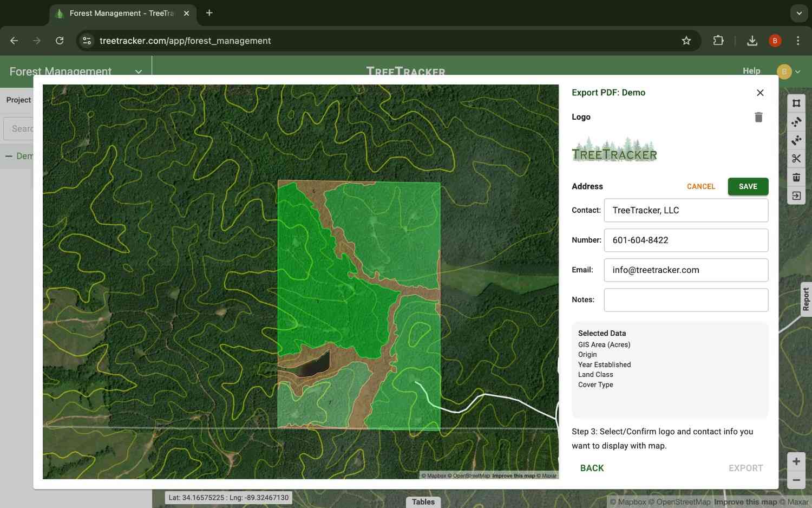Viewport: 812px width, 508px height.
Task: Bookmark the page with the star icon
Action: (686, 41)
